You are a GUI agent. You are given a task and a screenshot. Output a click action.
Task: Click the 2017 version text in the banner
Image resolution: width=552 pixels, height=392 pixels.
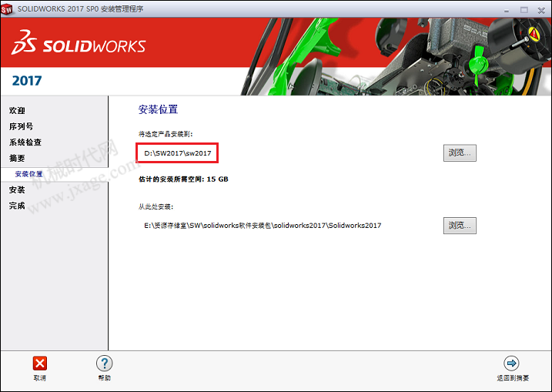click(x=27, y=81)
